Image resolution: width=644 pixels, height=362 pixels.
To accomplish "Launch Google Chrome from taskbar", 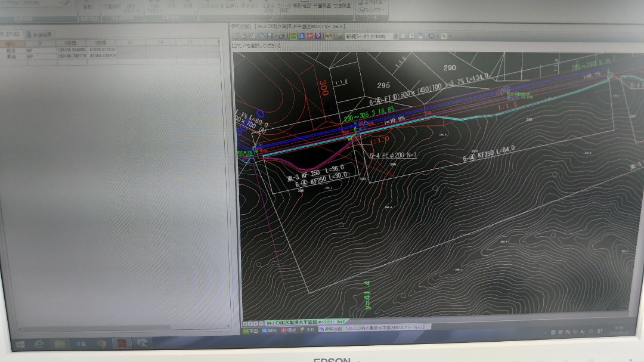I will pyautogui.click(x=101, y=343).
